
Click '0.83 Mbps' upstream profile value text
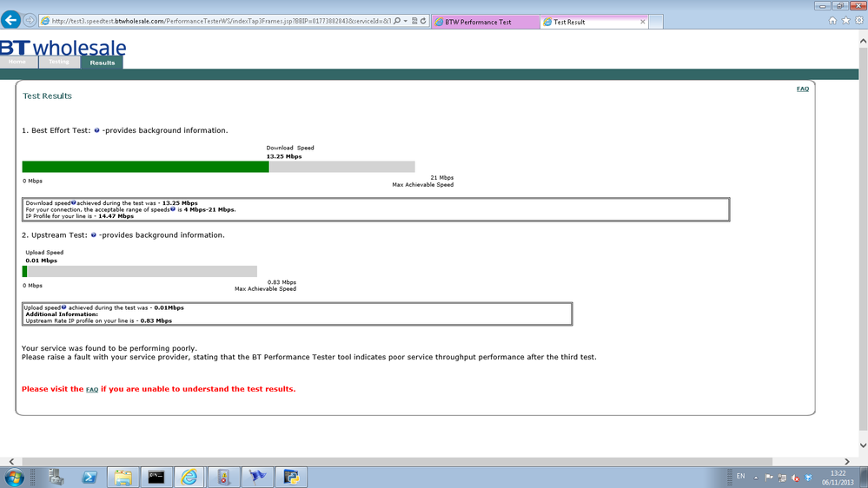pos(156,321)
